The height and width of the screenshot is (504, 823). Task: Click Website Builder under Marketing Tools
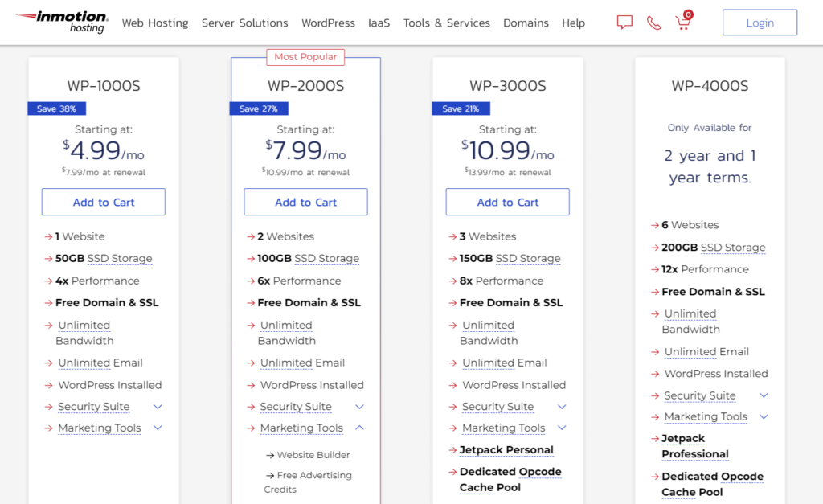click(x=313, y=455)
